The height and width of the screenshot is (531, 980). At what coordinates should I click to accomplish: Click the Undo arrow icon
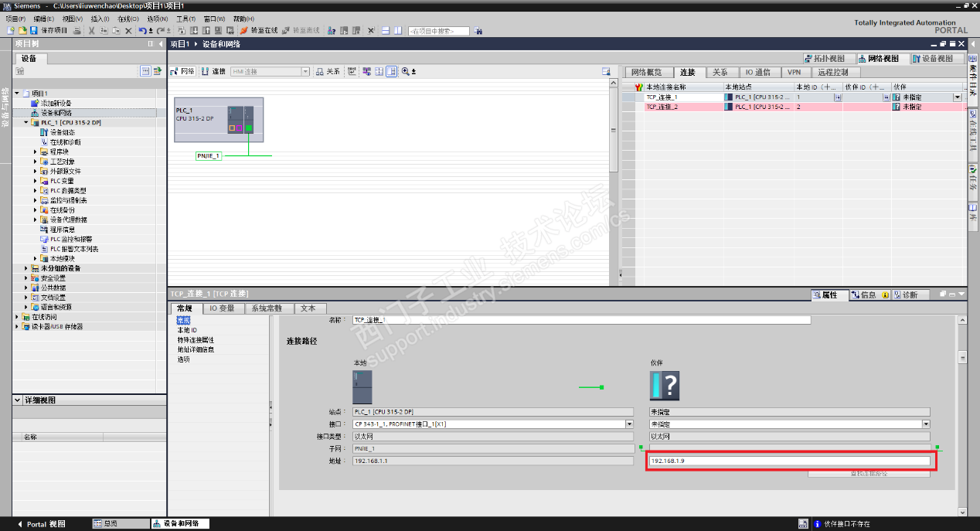point(142,31)
